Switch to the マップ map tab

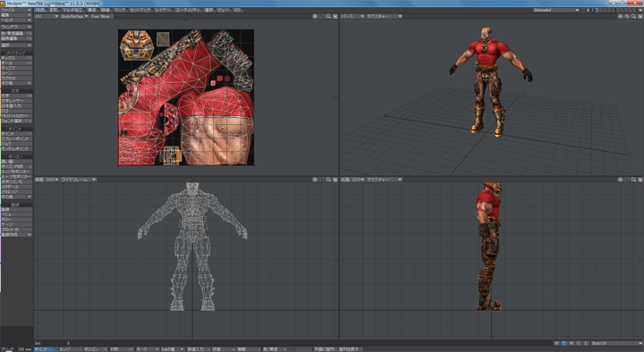coord(120,10)
